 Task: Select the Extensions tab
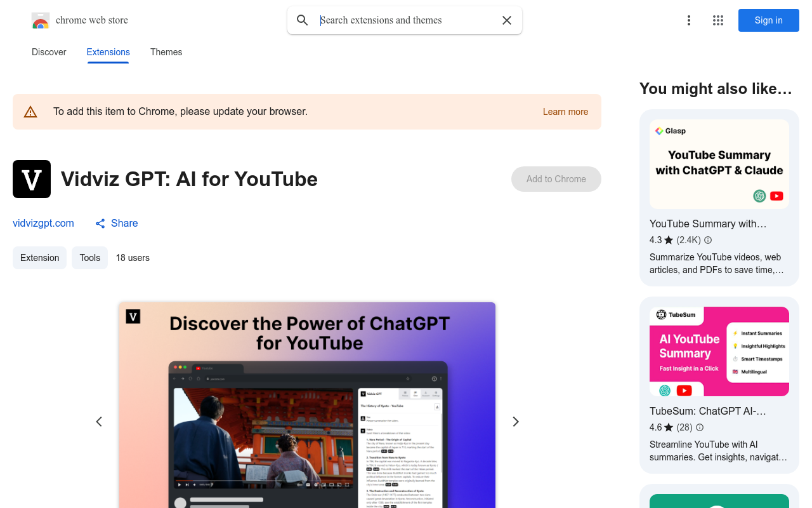coord(108,52)
